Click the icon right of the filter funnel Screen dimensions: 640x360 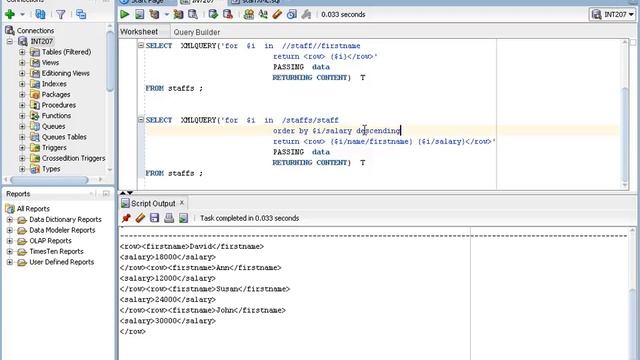pyautogui.click(x=81, y=14)
